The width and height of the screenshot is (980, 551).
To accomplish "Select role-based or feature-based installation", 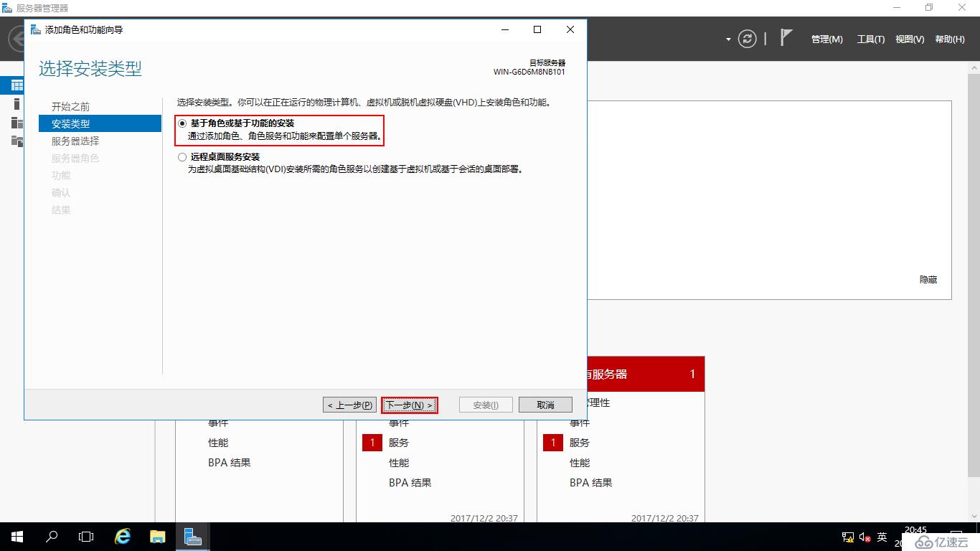I will tap(182, 123).
